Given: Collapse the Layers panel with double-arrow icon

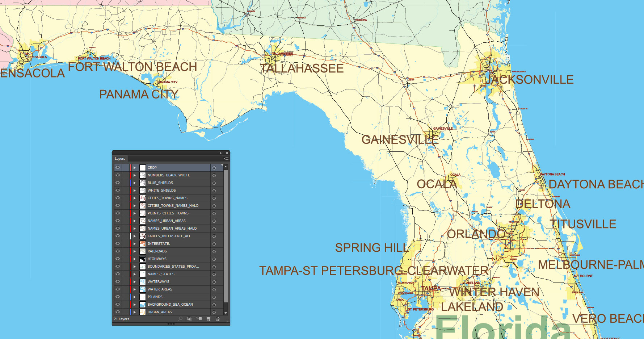Looking at the screenshot, I should (x=221, y=153).
